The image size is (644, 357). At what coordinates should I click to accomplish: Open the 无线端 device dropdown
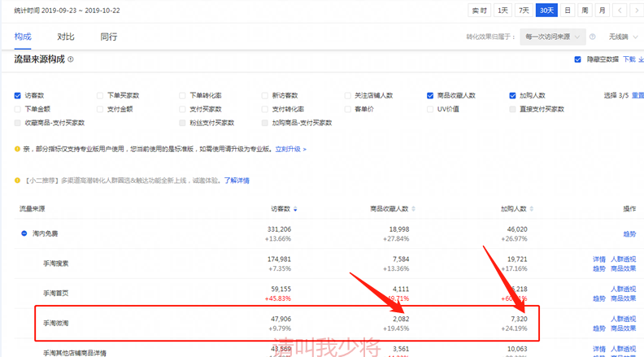coord(623,37)
